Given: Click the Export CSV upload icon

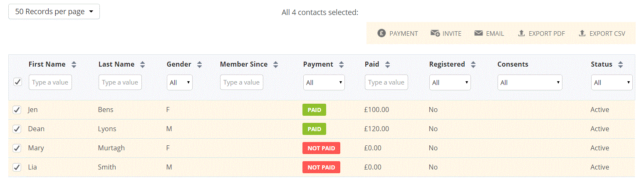Looking at the screenshot, I should point(582,33).
